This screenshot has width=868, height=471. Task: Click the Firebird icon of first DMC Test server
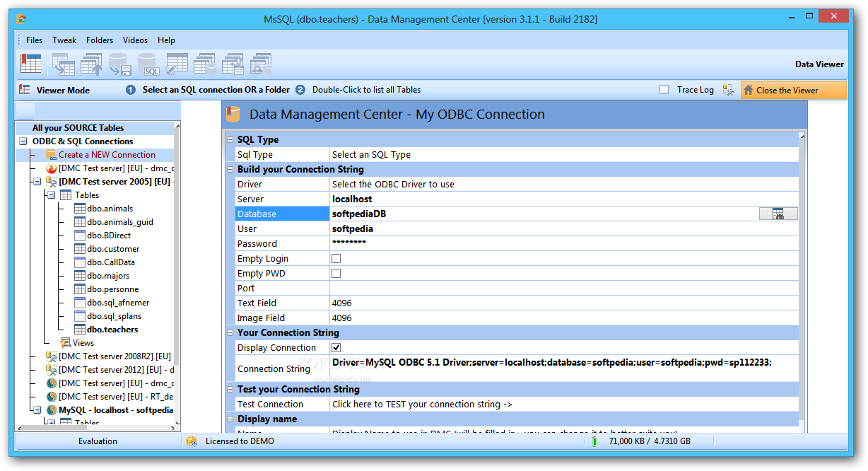tap(52, 168)
